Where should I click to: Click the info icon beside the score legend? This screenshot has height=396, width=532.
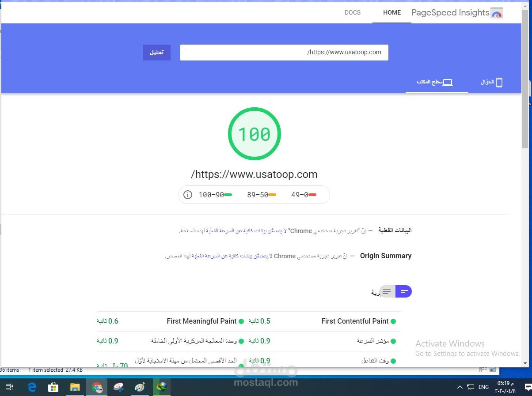188,194
